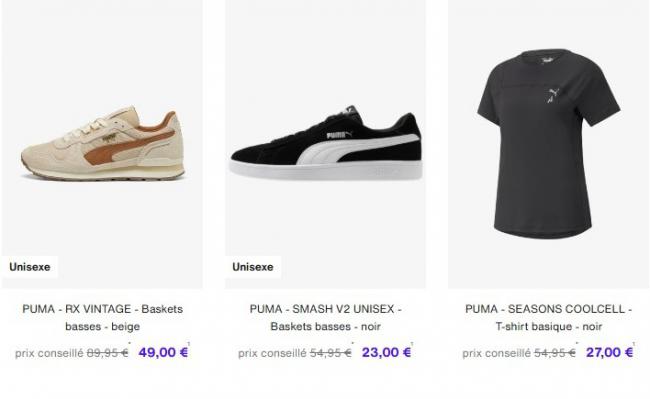The image size is (650, 399).
Task: Open the PUMA - SEASONS COOLCELL title link
Action: coord(548,317)
